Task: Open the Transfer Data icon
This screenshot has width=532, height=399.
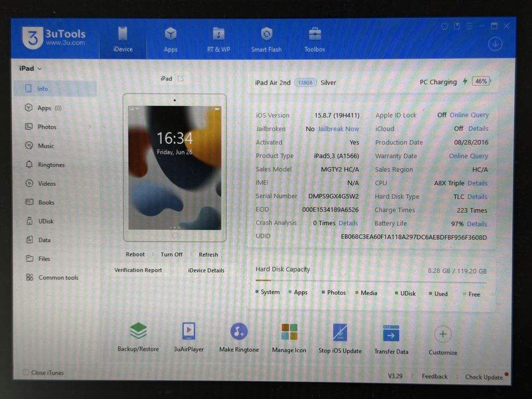Action: pos(391,333)
